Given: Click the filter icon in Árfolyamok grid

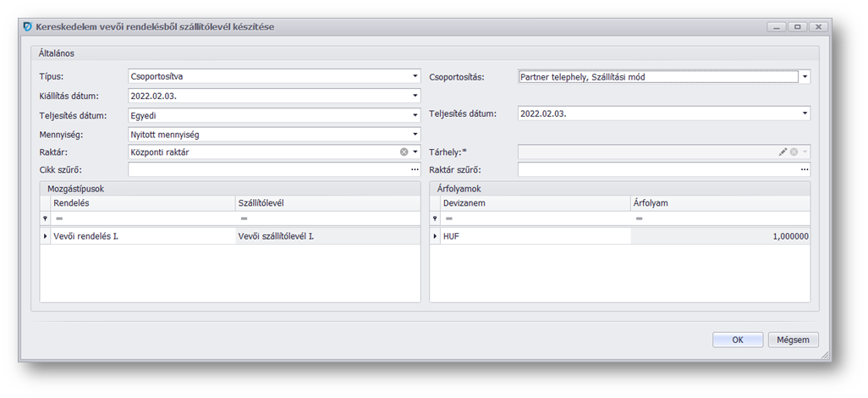Looking at the screenshot, I should tap(435, 219).
